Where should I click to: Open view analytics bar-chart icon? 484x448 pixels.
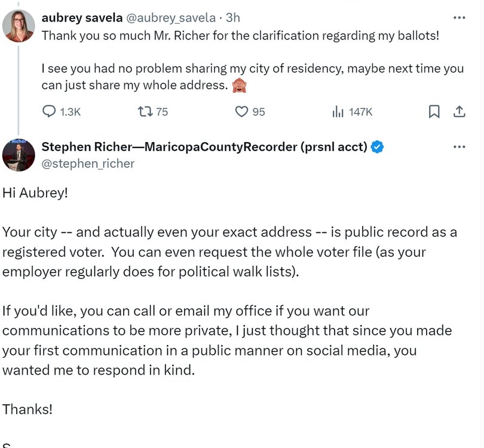coord(338,112)
